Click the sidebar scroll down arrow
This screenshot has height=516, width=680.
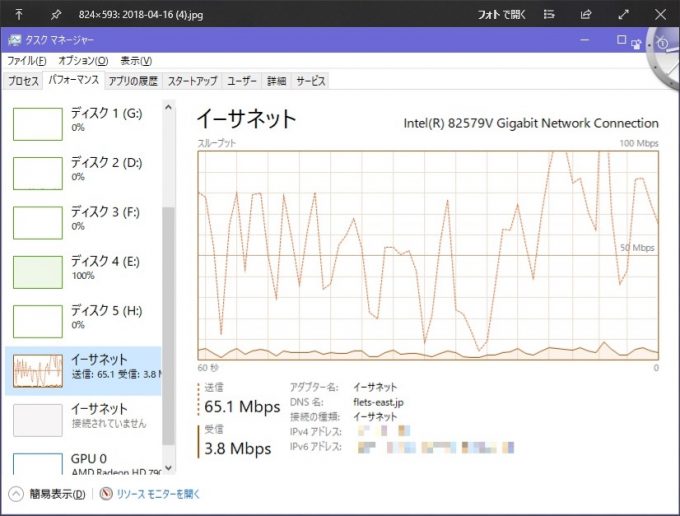point(169,468)
